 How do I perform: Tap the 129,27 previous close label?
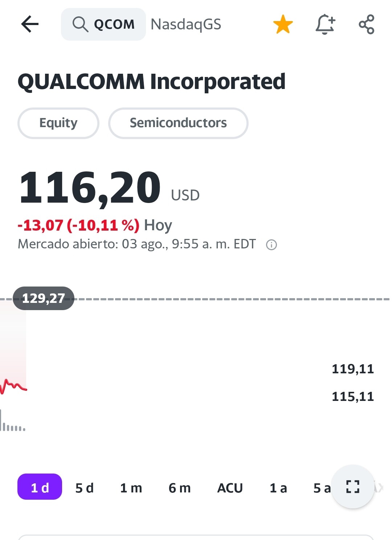point(44,299)
